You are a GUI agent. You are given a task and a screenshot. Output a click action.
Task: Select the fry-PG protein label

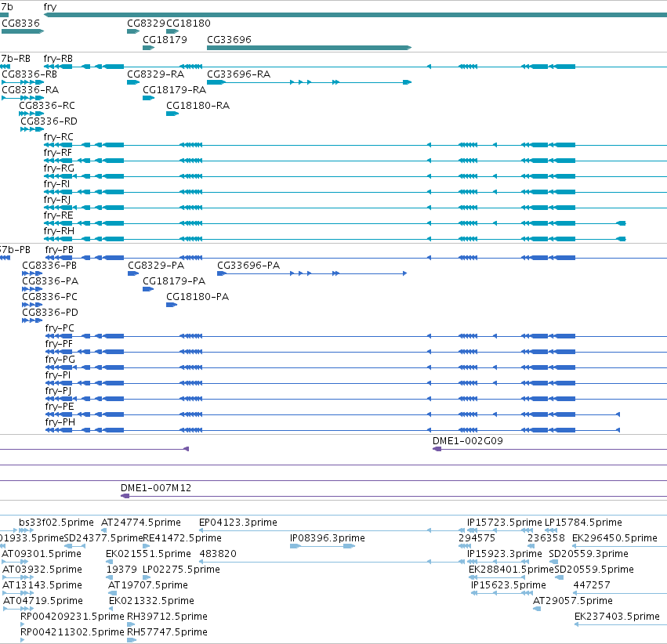point(60,360)
